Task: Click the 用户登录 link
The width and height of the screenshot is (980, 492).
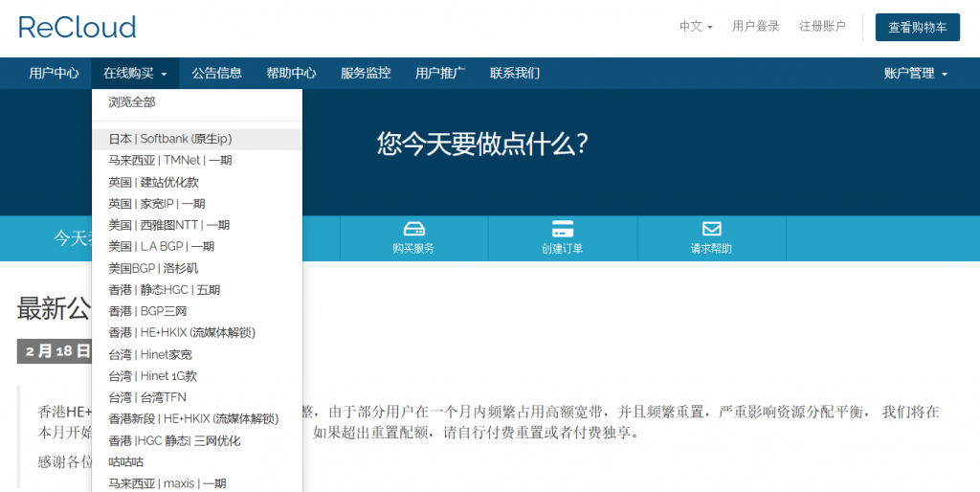Action: click(x=756, y=26)
